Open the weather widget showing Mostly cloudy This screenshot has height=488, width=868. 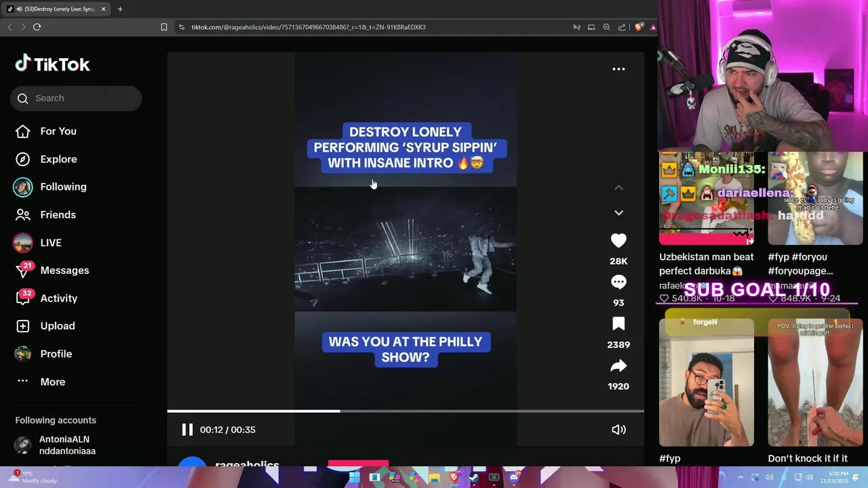pyautogui.click(x=33, y=477)
